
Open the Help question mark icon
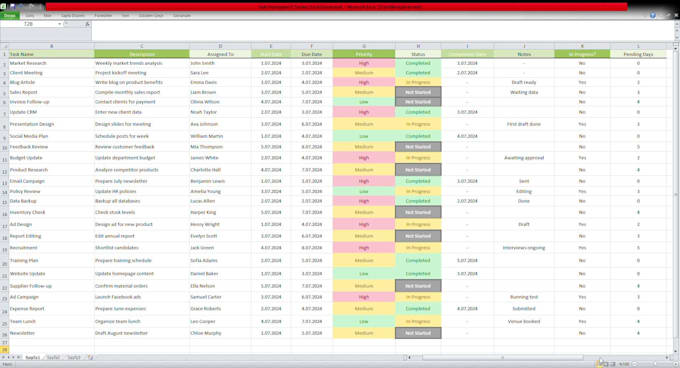tap(653, 15)
